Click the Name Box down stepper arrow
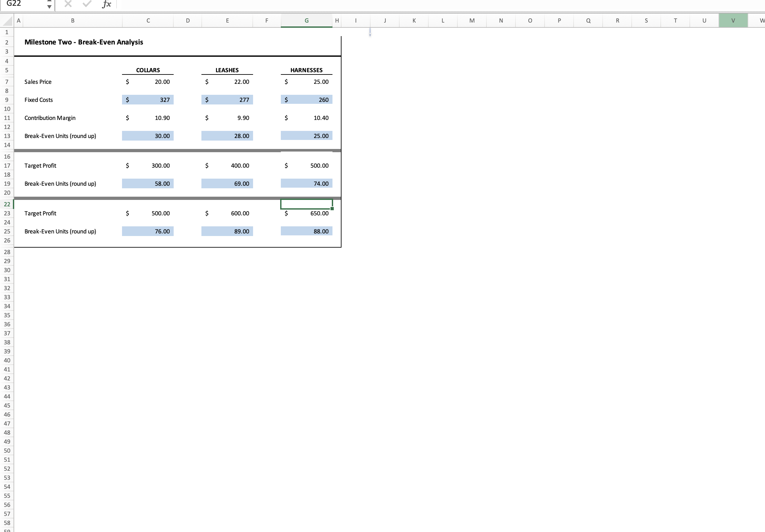This screenshot has width=765, height=532. 49,6
